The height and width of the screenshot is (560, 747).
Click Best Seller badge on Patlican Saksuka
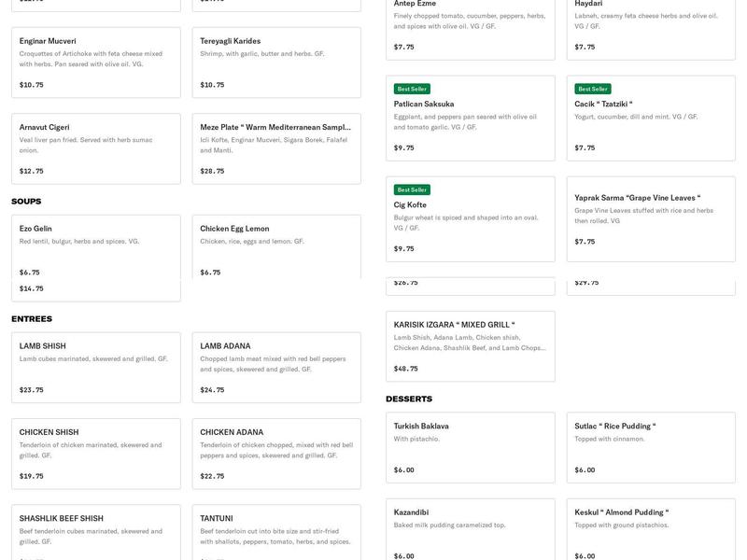click(412, 89)
